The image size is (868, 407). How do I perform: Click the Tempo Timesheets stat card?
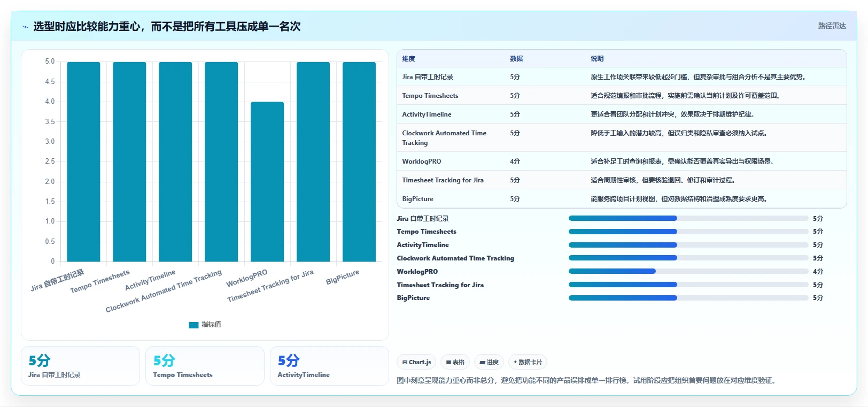(205, 366)
